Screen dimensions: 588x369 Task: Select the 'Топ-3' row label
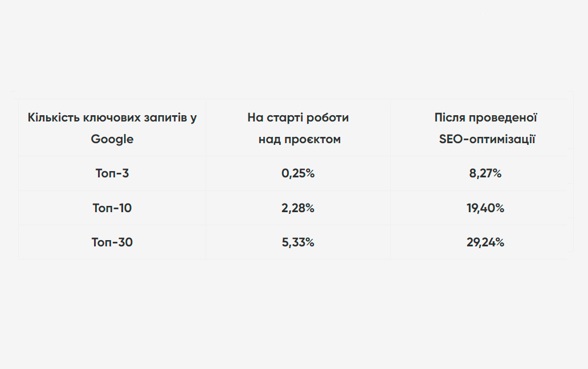tap(112, 173)
